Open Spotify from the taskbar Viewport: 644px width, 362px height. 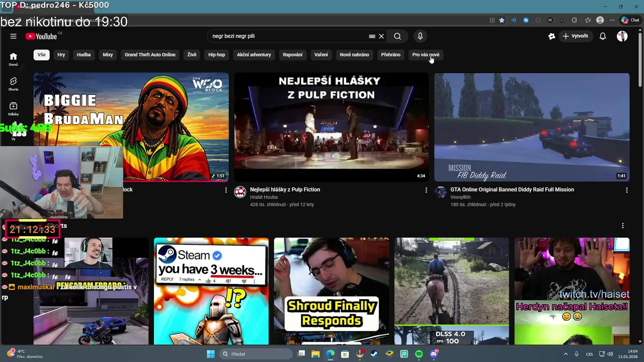pyautogui.click(x=419, y=354)
